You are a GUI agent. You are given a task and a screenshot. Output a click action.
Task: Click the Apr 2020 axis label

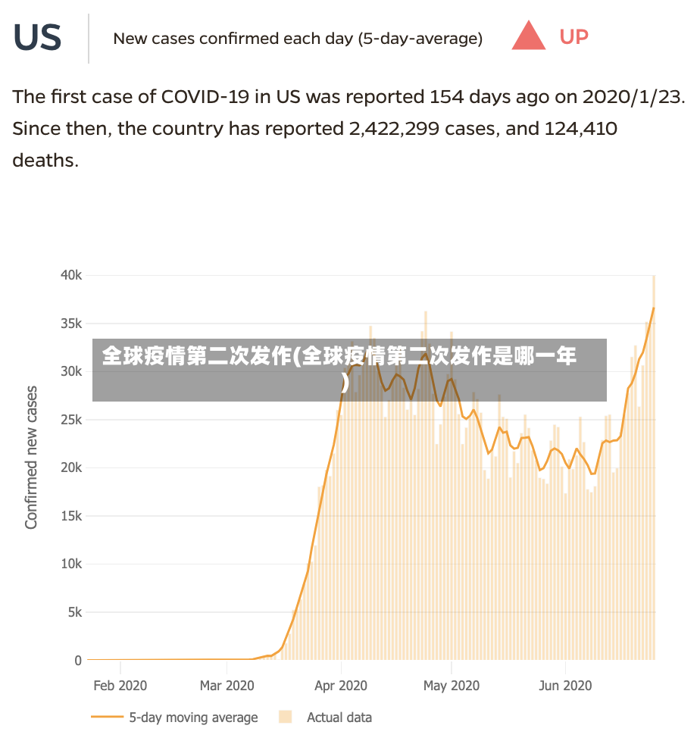[x=341, y=685]
